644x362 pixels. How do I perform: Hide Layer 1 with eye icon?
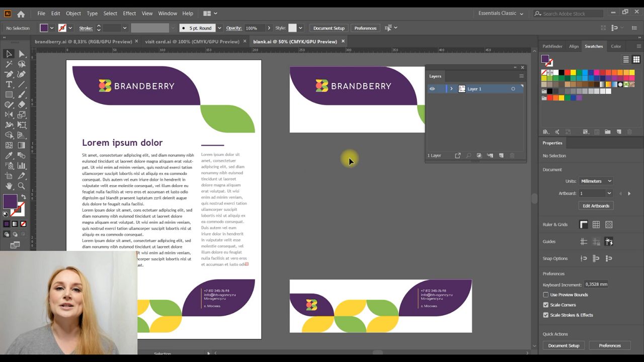tap(432, 89)
